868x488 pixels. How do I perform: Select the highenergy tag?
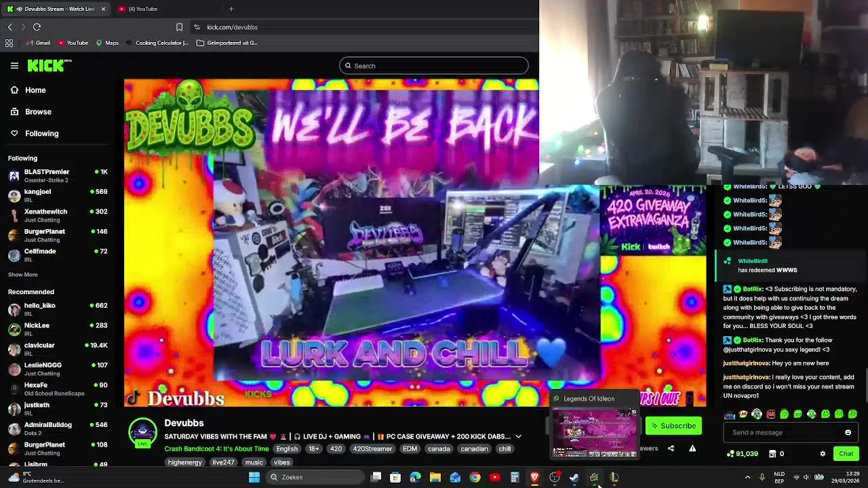(184, 462)
